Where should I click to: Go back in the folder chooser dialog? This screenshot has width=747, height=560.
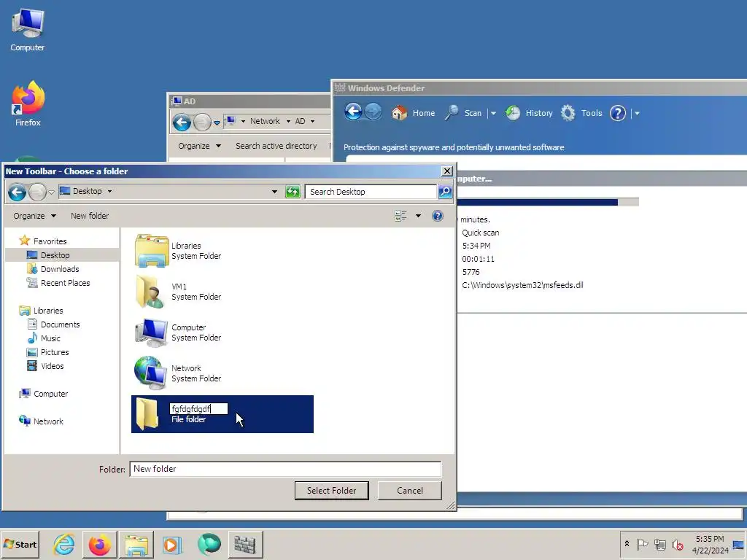tap(18, 192)
